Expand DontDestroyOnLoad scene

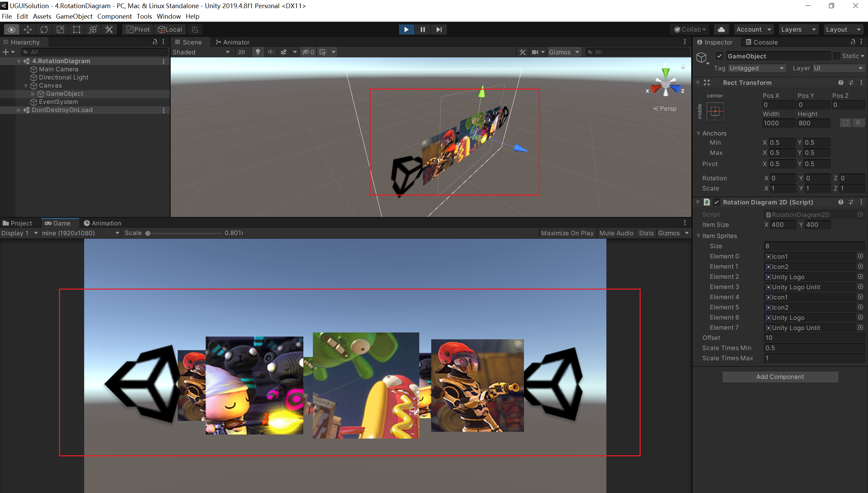pyautogui.click(x=19, y=110)
